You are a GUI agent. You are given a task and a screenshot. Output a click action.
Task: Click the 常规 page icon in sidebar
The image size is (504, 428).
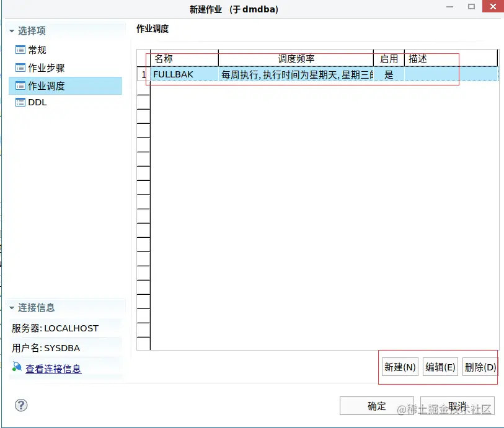[20, 50]
